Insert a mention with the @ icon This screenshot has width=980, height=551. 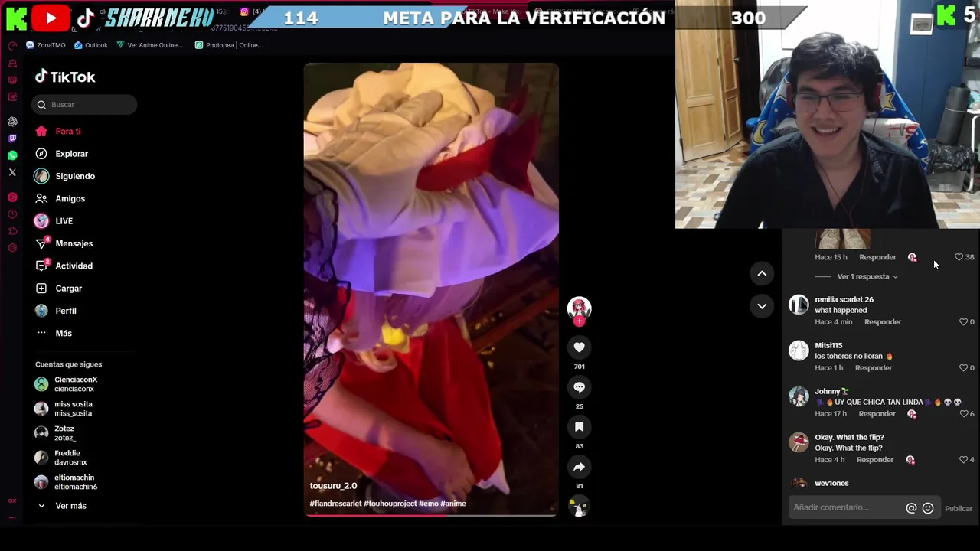pos(911,508)
